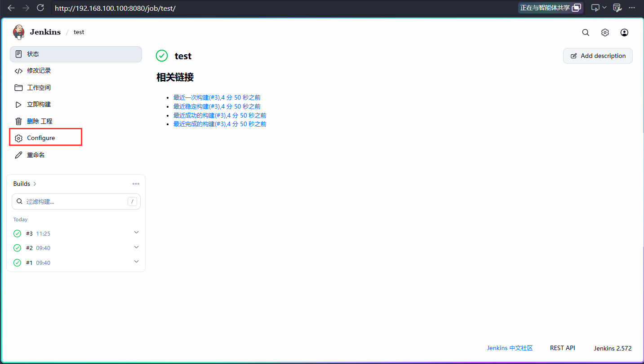644x364 pixels.
Task: Open 状态 status page
Action: 76,54
